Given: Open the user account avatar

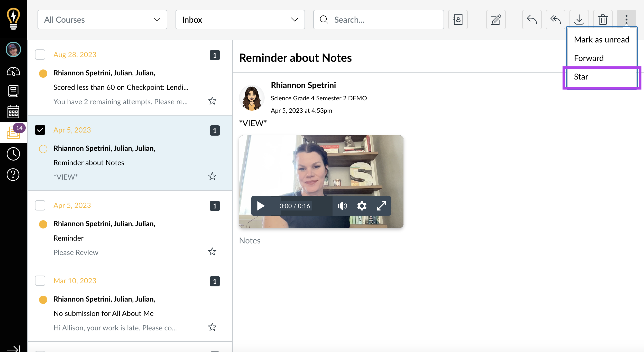Looking at the screenshot, I should 13,49.
